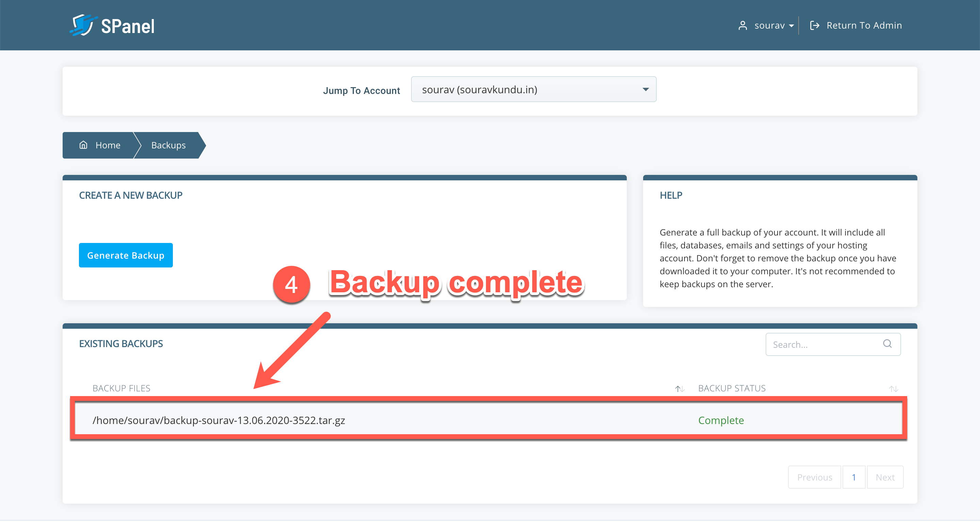The height and width of the screenshot is (522, 980).
Task: Click the Return To Admin exit icon
Action: pyautogui.click(x=814, y=26)
